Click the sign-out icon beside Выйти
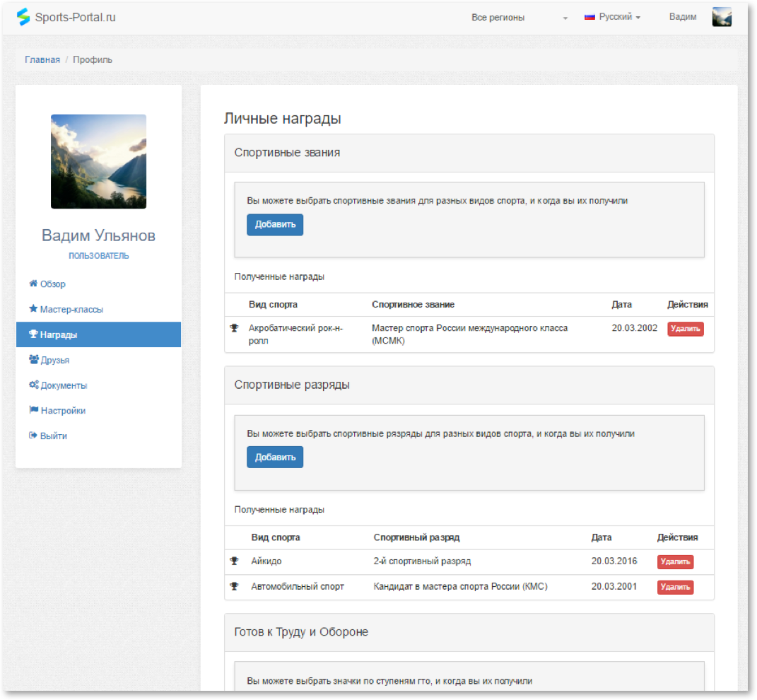The image size is (757, 700). click(x=33, y=436)
